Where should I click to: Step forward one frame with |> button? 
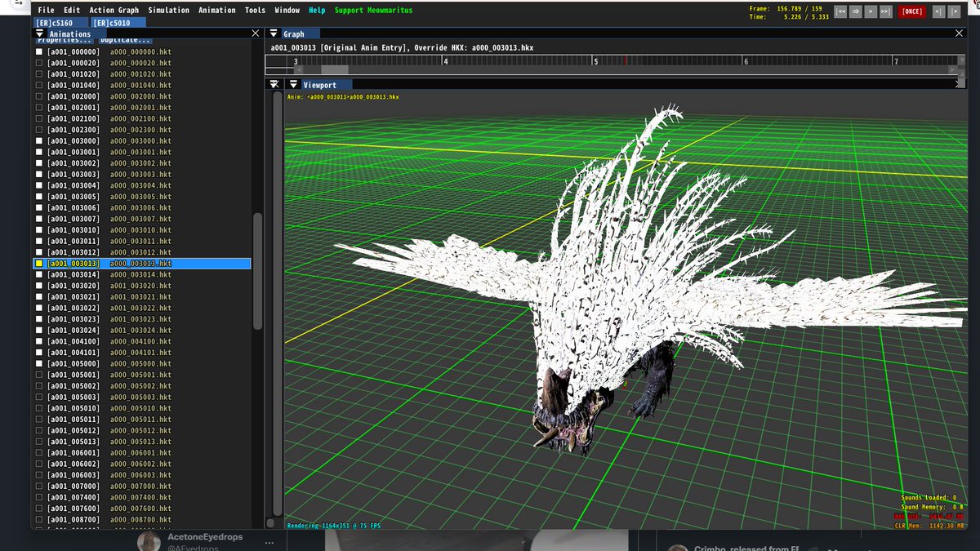953,11
